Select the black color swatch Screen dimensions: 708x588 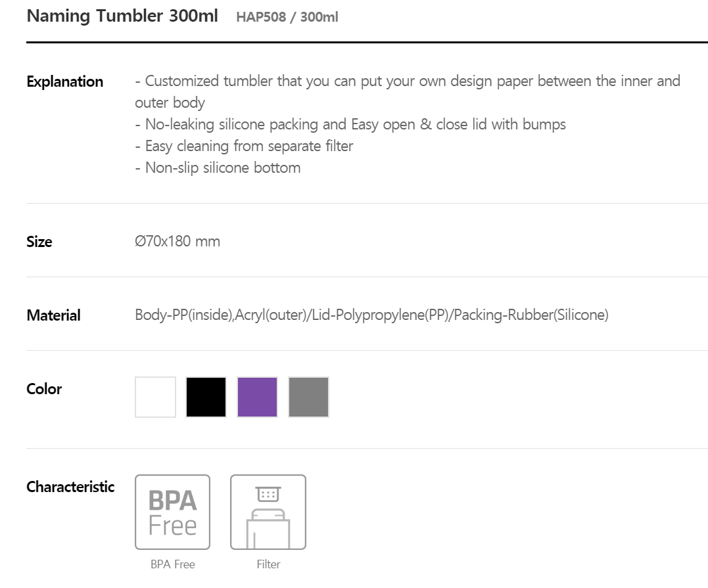(206, 397)
